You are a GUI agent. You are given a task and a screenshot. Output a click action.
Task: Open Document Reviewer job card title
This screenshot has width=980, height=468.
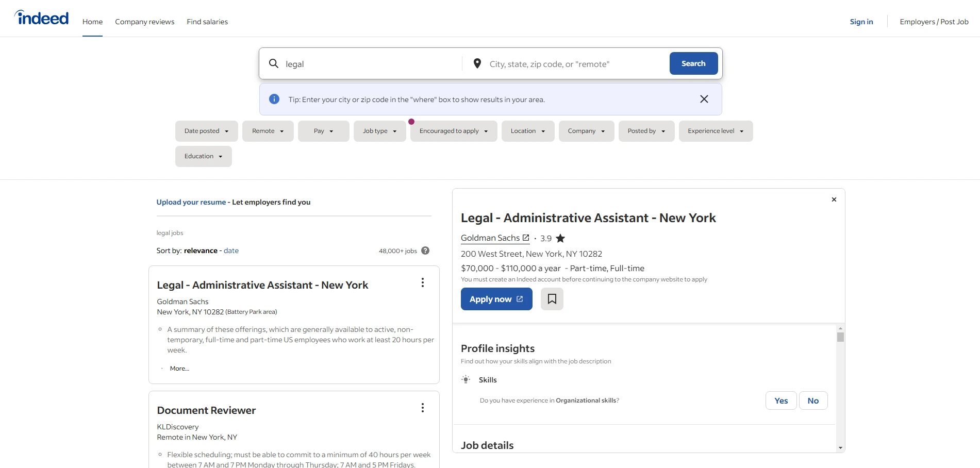pyautogui.click(x=206, y=410)
